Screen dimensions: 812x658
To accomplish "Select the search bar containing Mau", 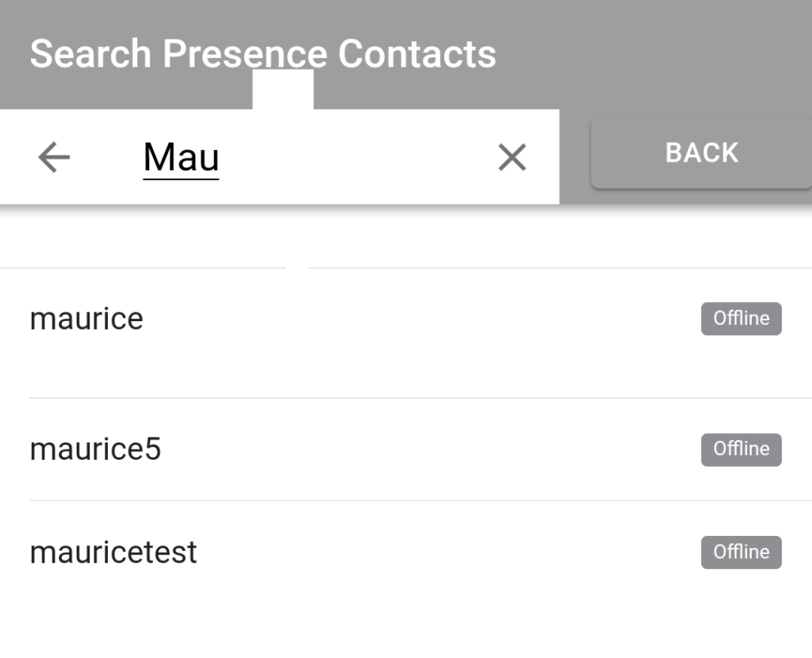I will [x=278, y=156].
